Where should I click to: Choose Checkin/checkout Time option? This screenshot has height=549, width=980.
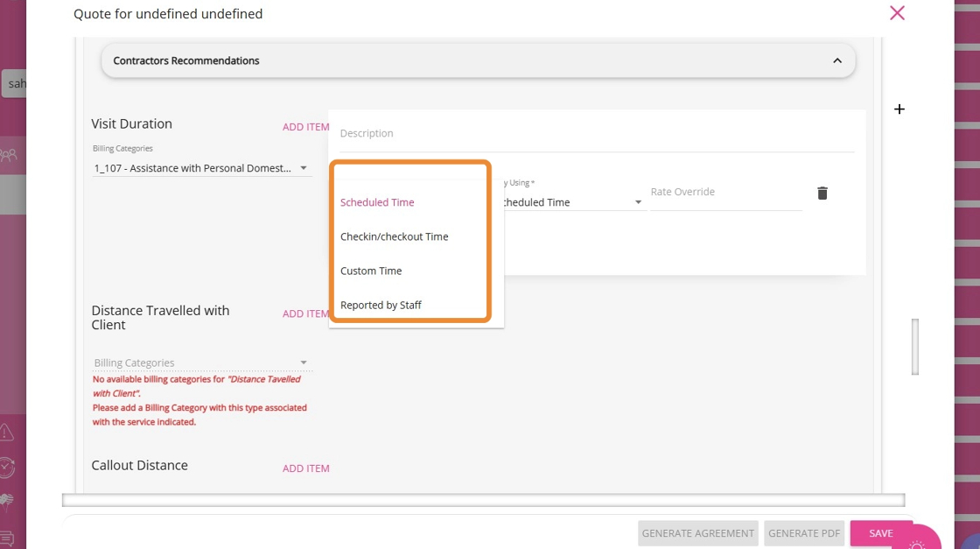click(x=394, y=236)
